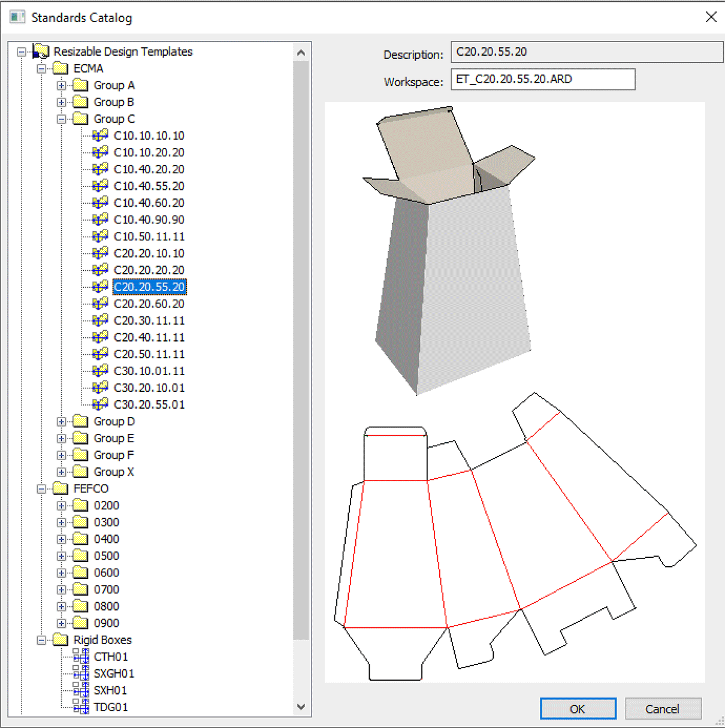Expand the Group D folder

(61, 422)
